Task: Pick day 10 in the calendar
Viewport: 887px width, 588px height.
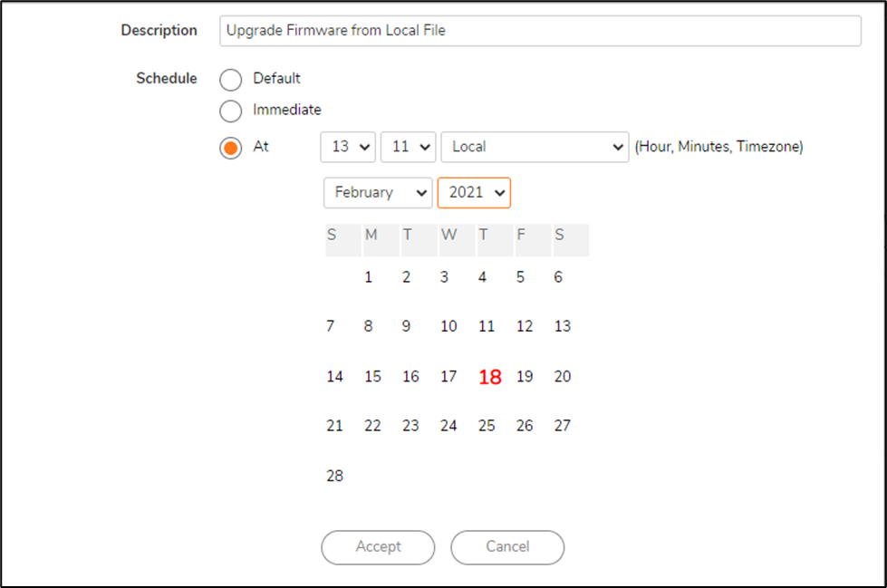Action: point(448,326)
